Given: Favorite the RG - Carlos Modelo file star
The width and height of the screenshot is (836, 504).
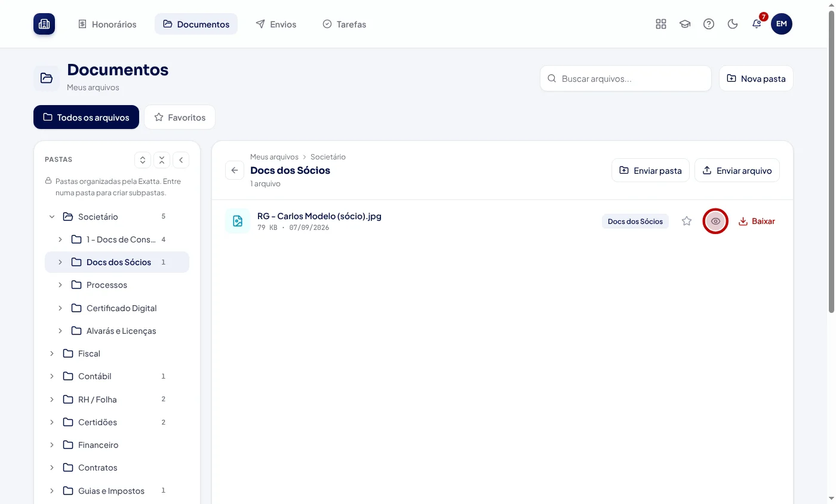Looking at the screenshot, I should click(687, 221).
